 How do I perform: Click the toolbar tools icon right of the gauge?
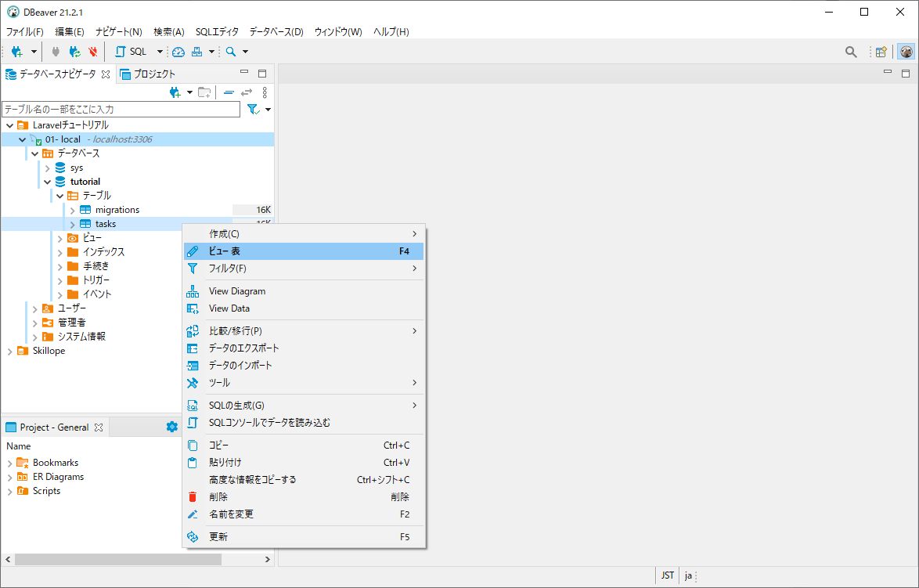pos(197,52)
